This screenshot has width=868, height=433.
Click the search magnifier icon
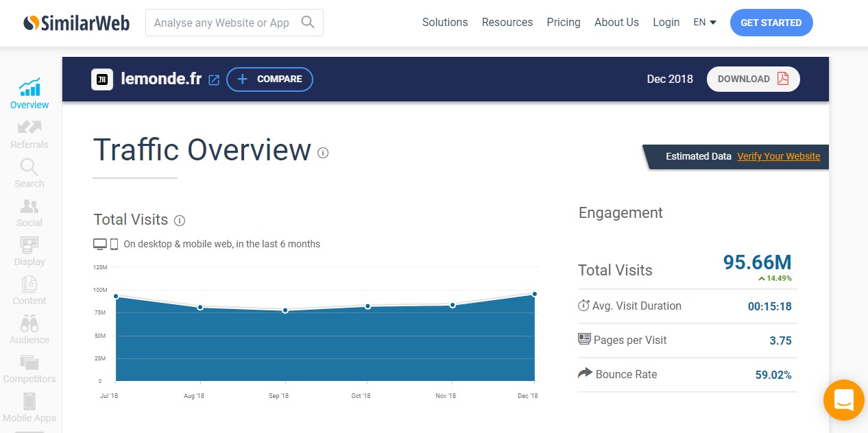[x=308, y=23]
